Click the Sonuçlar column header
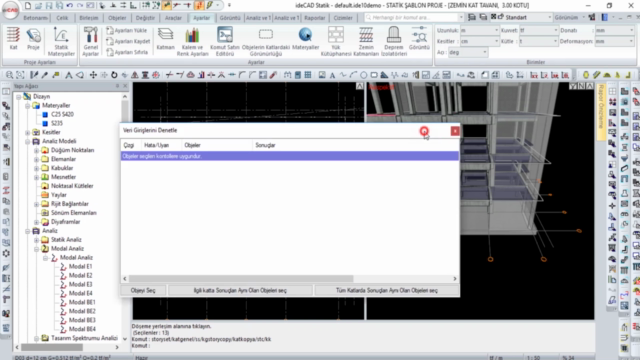 click(x=265, y=145)
